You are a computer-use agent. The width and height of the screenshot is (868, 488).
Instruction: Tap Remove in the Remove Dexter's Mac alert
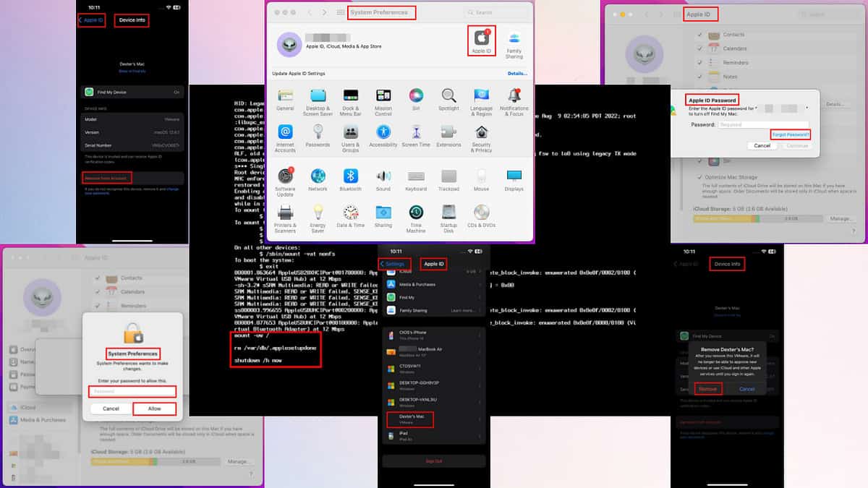707,389
